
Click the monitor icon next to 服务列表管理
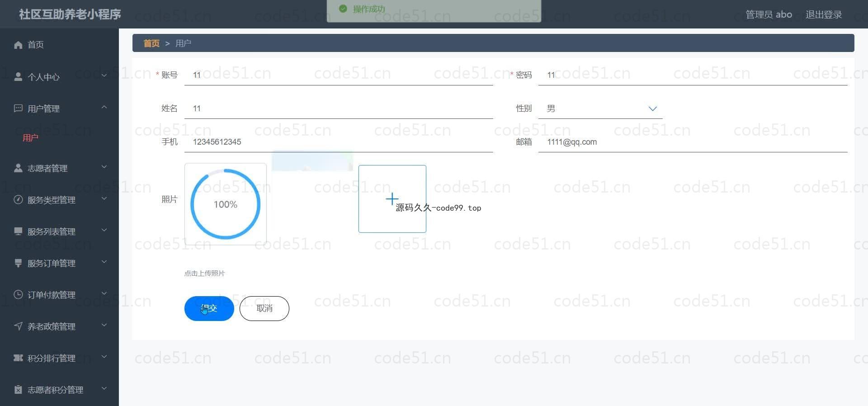tap(18, 231)
